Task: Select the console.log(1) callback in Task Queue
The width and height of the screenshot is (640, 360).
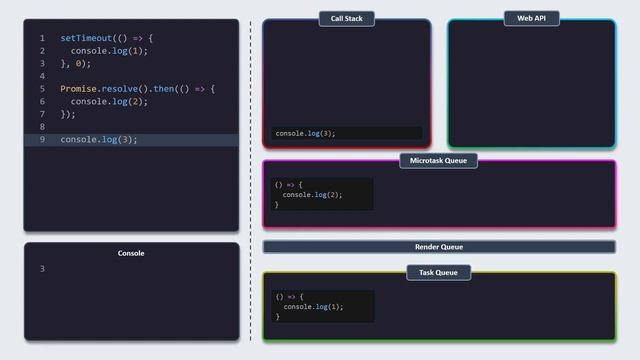Action: coord(323,307)
